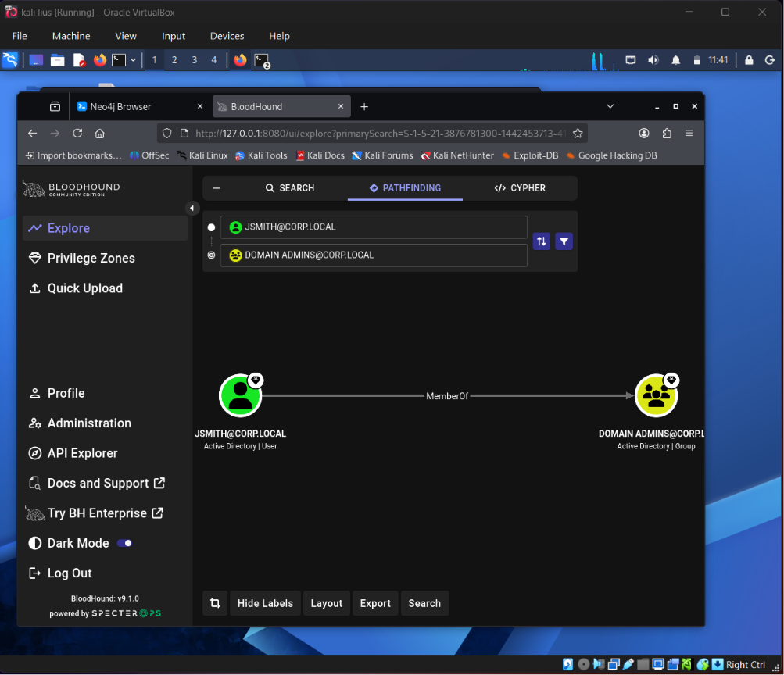Switch to workspace 3
The width and height of the screenshot is (784, 675).
194,60
